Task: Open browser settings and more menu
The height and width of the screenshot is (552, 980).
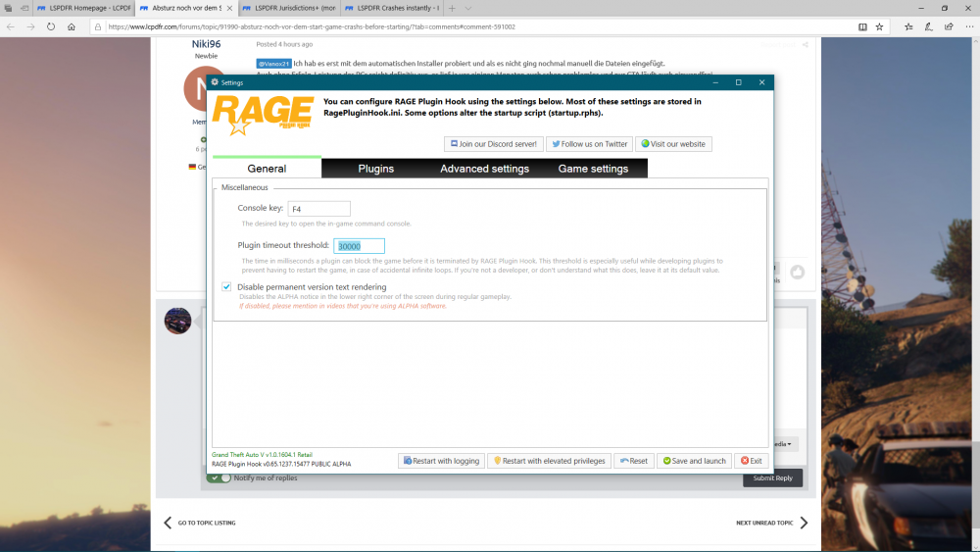Action: (x=969, y=26)
